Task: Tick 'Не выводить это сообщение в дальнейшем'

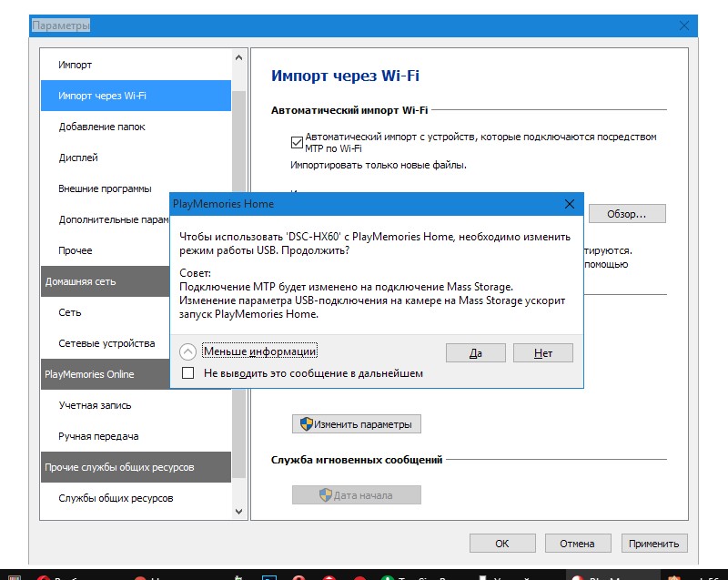Action: (x=188, y=372)
